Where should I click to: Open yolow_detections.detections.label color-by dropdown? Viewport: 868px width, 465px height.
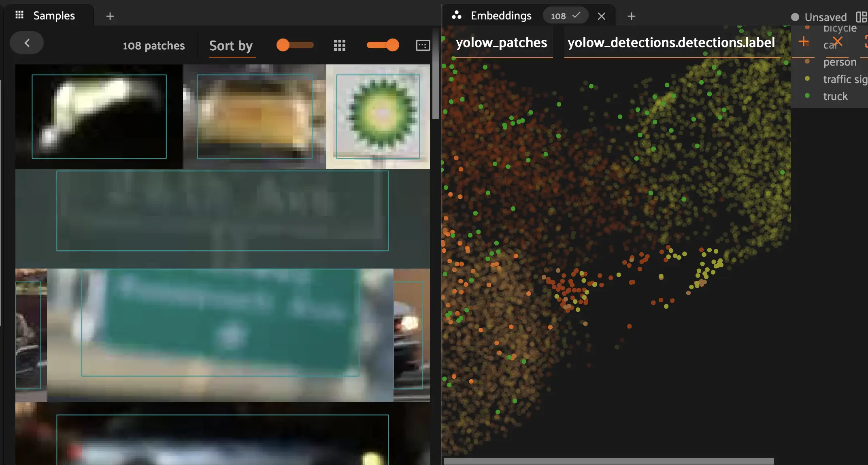pyautogui.click(x=671, y=43)
